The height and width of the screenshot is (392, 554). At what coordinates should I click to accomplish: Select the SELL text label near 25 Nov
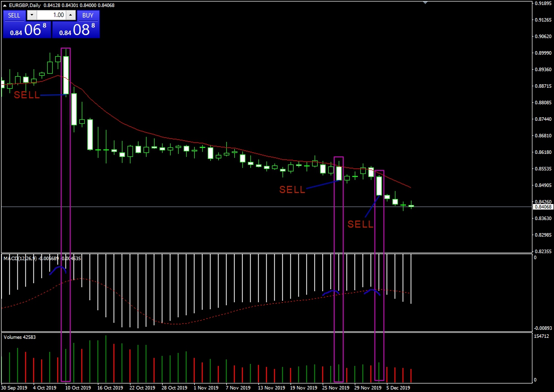(292, 190)
